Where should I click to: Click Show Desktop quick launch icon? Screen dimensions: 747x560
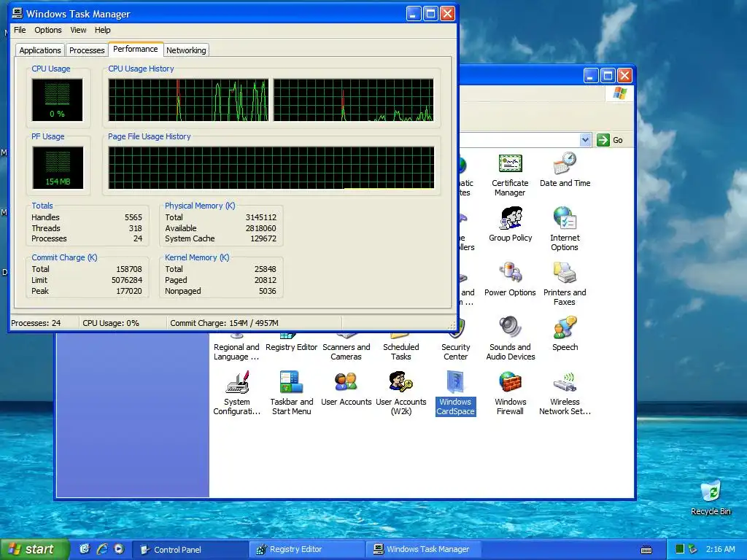pyautogui.click(x=85, y=549)
